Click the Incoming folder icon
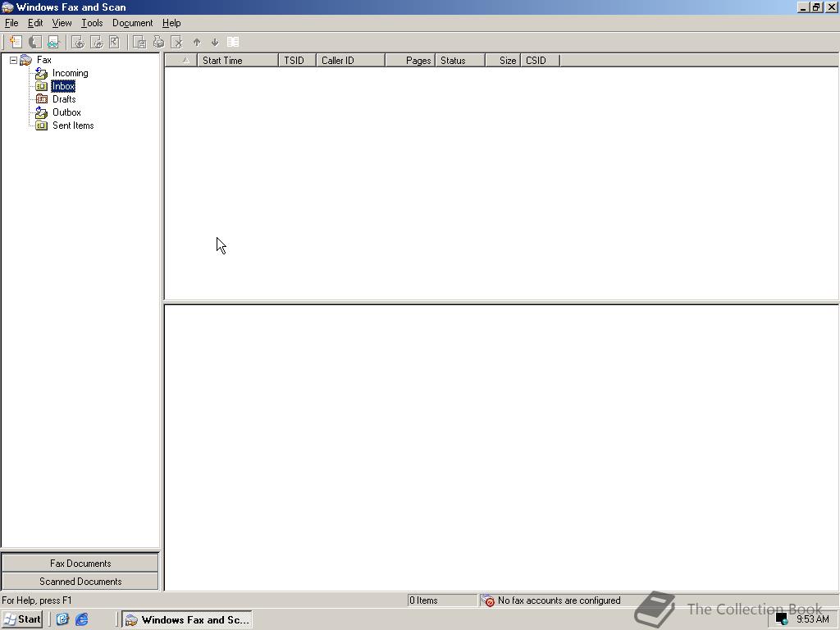The height and width of the screenshot is (630, 840). [41, 73]
